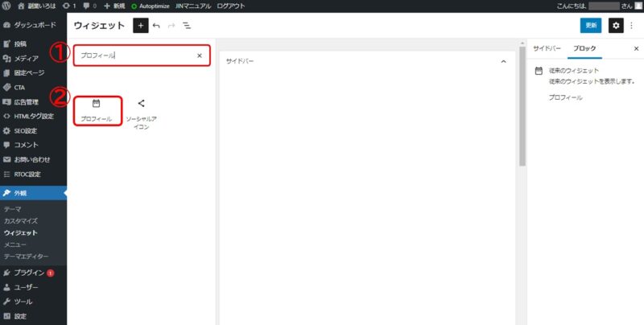
Task: Open Autoptimize menu in admin bar
Action: tap(151, 6)
